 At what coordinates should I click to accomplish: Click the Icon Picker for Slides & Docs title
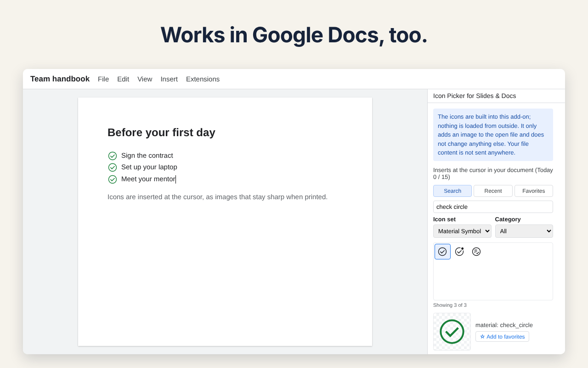click(475, 96)
